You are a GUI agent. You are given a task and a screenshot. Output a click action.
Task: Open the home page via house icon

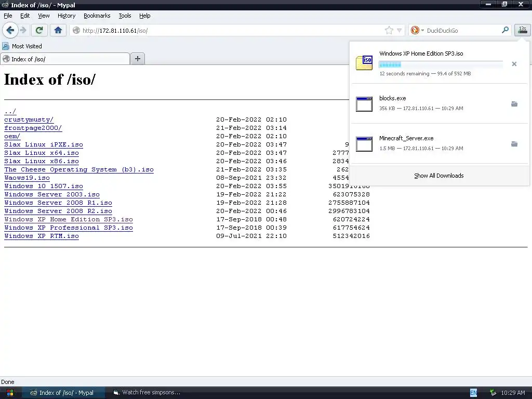pyautogui.click(x=58, y=30)
